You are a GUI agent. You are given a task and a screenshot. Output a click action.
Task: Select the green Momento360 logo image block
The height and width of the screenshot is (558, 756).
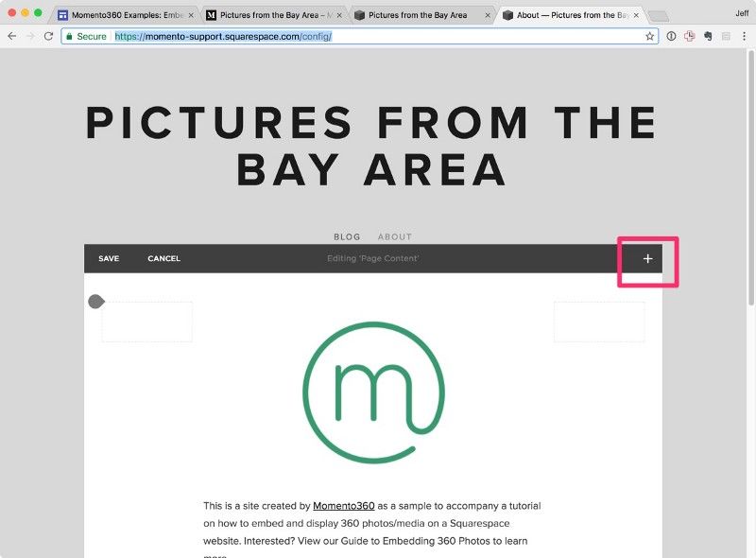point(373,392)
